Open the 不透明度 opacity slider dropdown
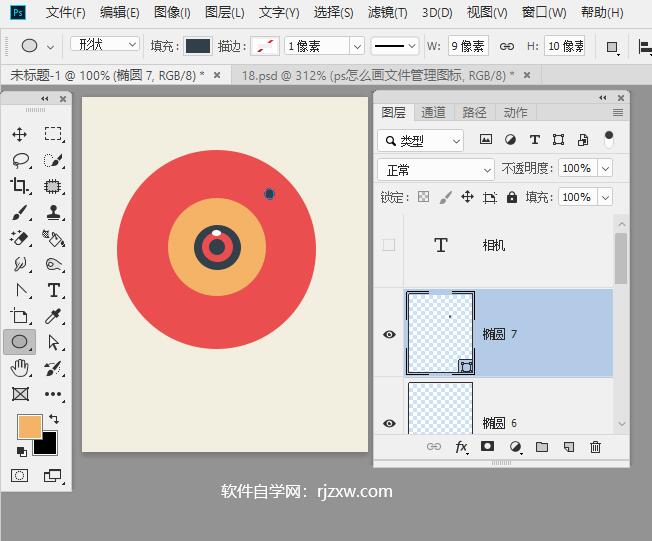Screen dimensions: 652x541 point(605,168)
